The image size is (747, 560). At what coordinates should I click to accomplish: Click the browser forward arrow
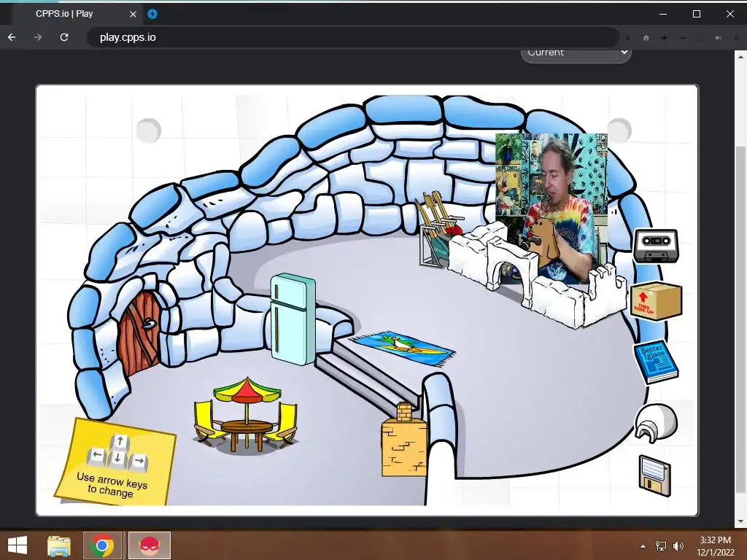[38, 37]
